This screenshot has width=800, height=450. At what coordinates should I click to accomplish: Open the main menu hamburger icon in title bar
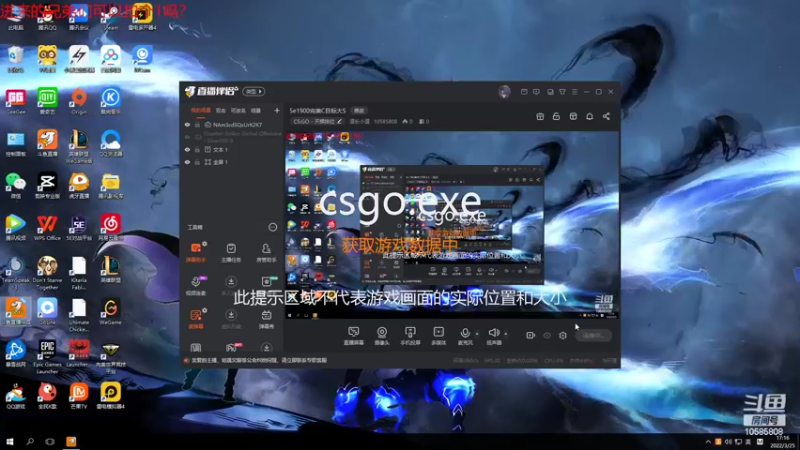click(x=574, y=92)
